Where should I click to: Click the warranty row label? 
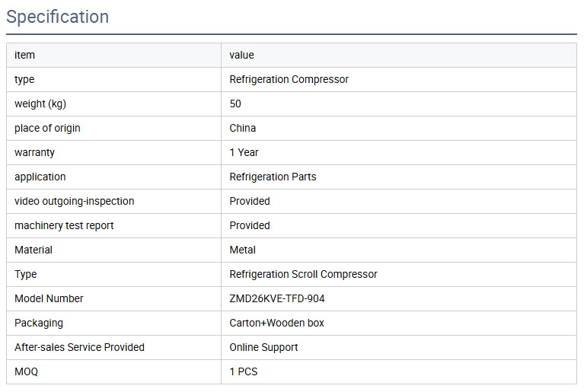34,152
